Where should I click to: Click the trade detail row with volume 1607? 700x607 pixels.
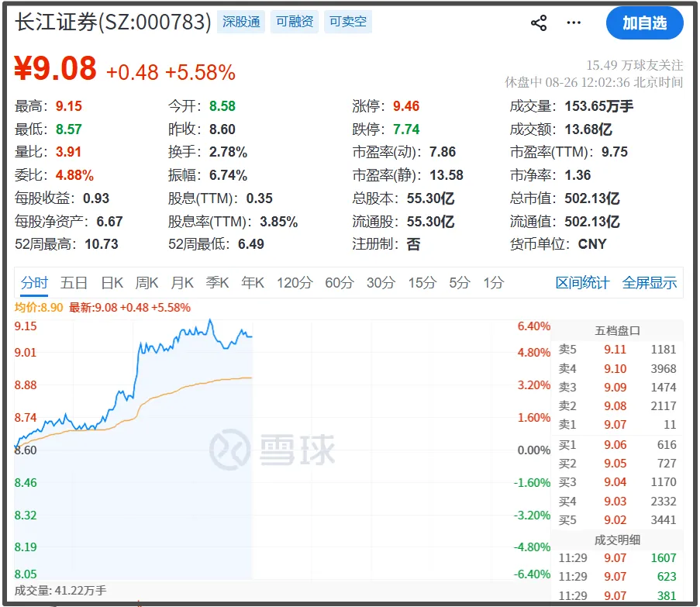point(617,558)
